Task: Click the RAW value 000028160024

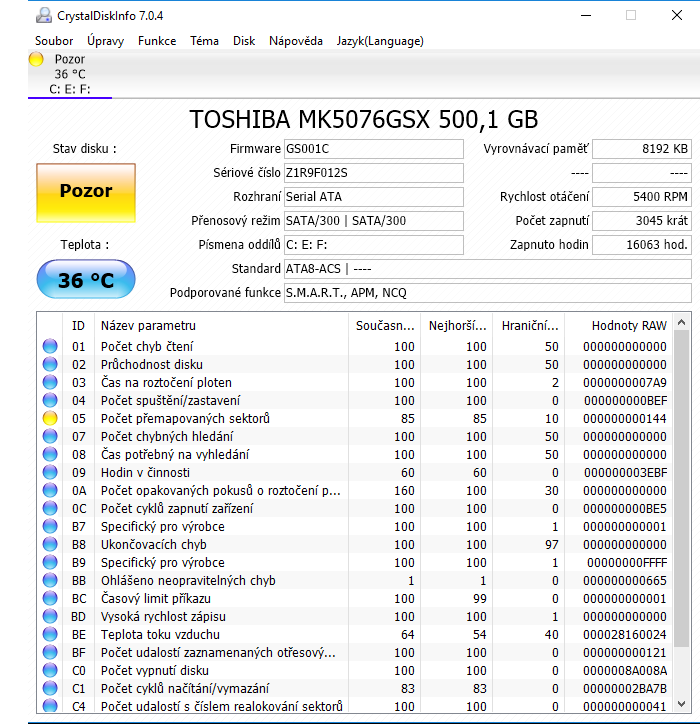Action: tap(625, 634)
